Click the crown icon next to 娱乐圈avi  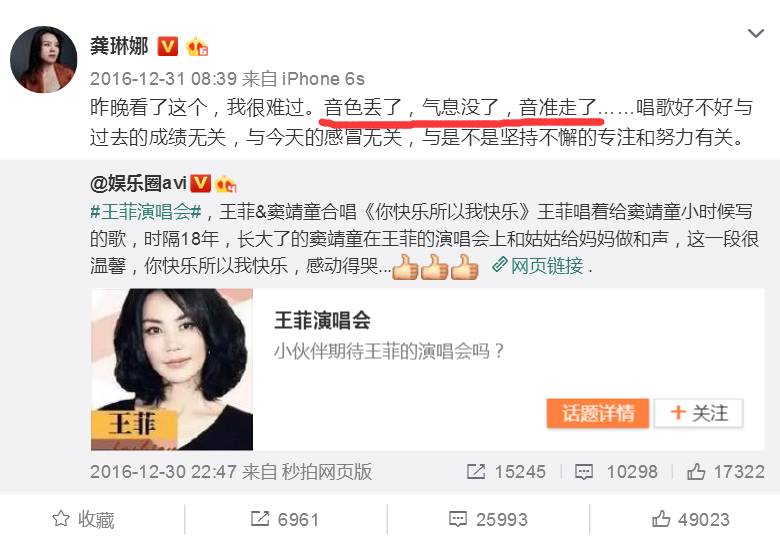click(225, 184)
